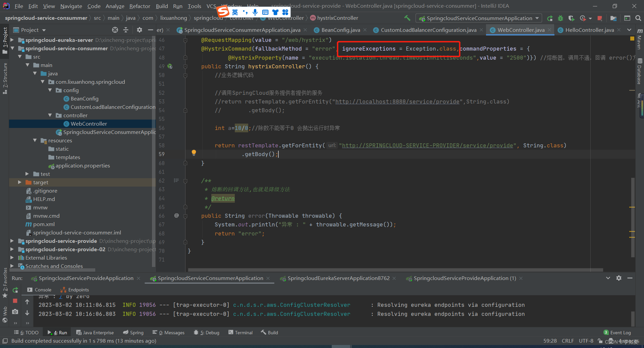The image size is (644, 348).
Task: Minimize the Run tool window
Action: pos(630,278)
